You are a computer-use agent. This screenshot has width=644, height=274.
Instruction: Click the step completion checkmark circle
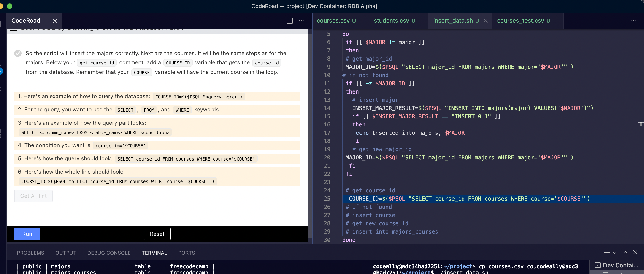coord(18,53)
